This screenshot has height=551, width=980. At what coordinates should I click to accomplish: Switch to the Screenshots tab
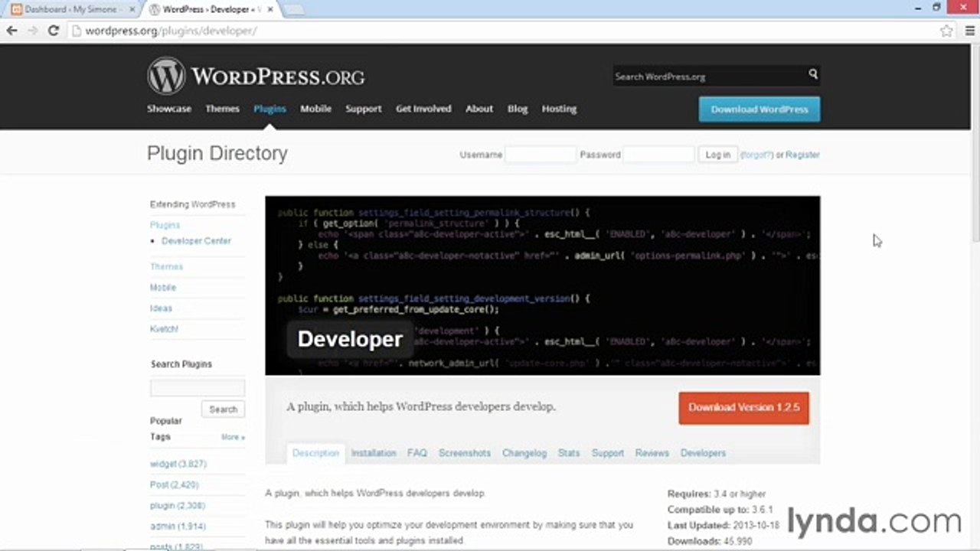465,453
